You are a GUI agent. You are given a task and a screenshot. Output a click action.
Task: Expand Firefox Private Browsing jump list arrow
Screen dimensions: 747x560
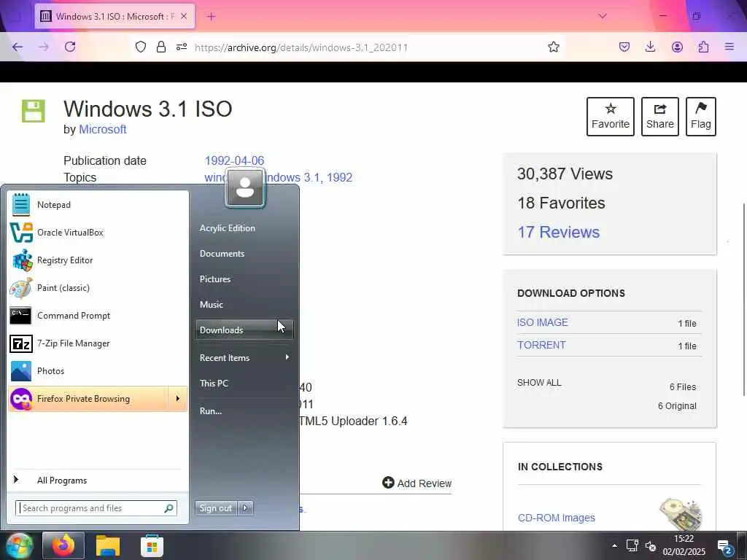pyautogui.click(x=178, y=399)
